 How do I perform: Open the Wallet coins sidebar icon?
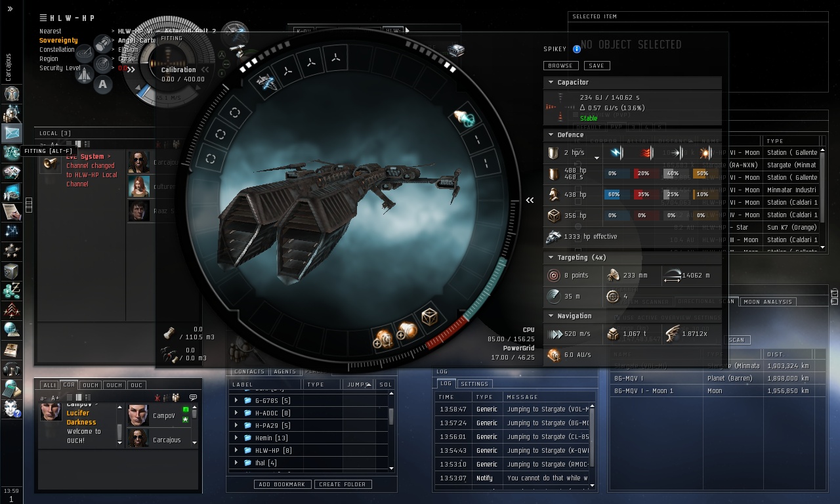coord(12,291)
